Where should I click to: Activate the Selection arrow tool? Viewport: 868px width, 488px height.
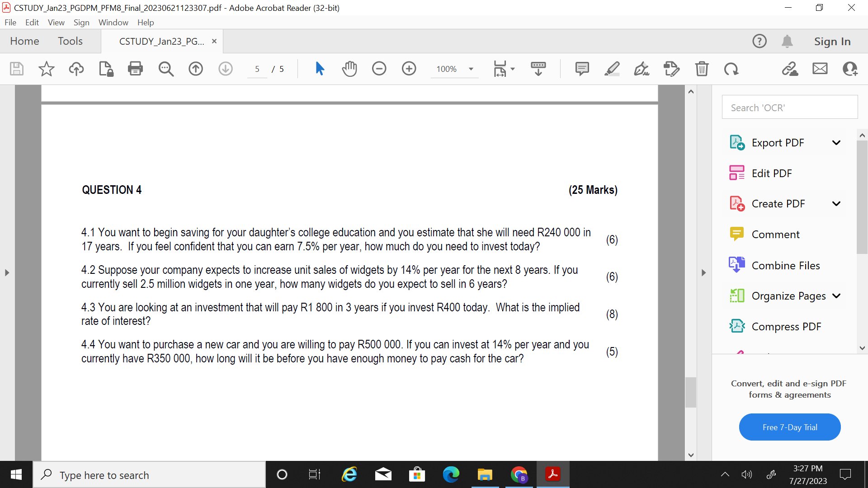320,69
